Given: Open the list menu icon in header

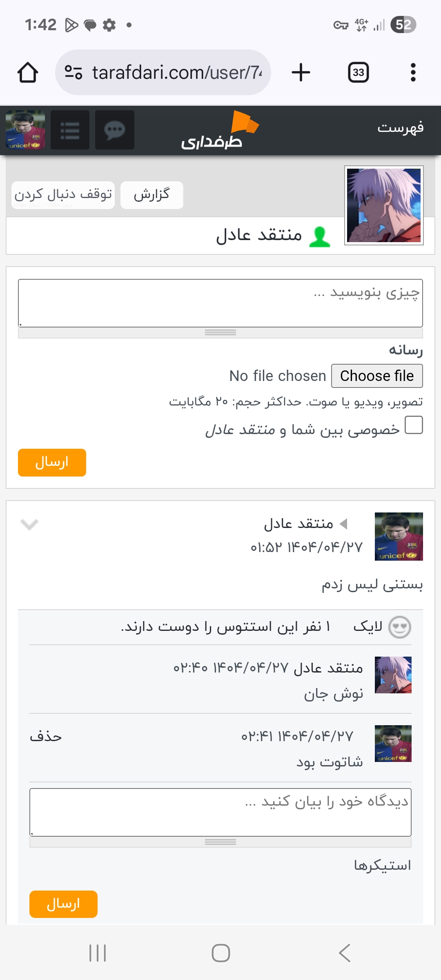Looking at the screenshot, I should click(x=70, y=130).
